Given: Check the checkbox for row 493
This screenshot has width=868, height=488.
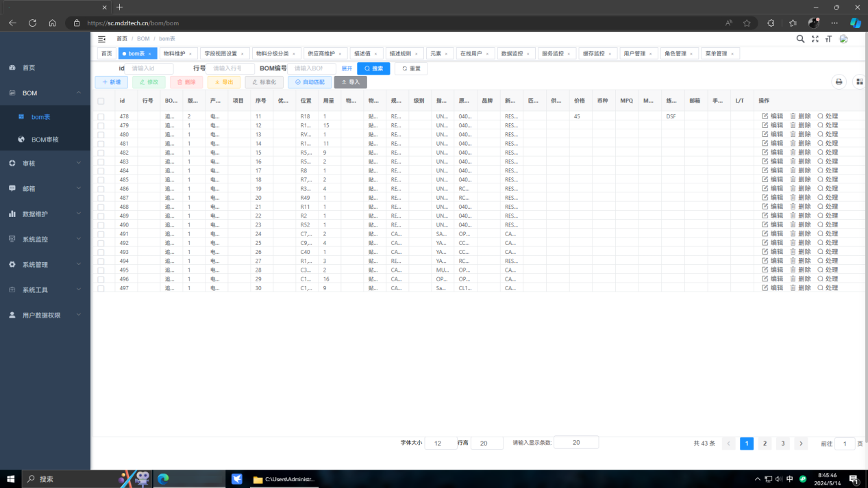Looking at the screenshot, I should tap(101, 252).
